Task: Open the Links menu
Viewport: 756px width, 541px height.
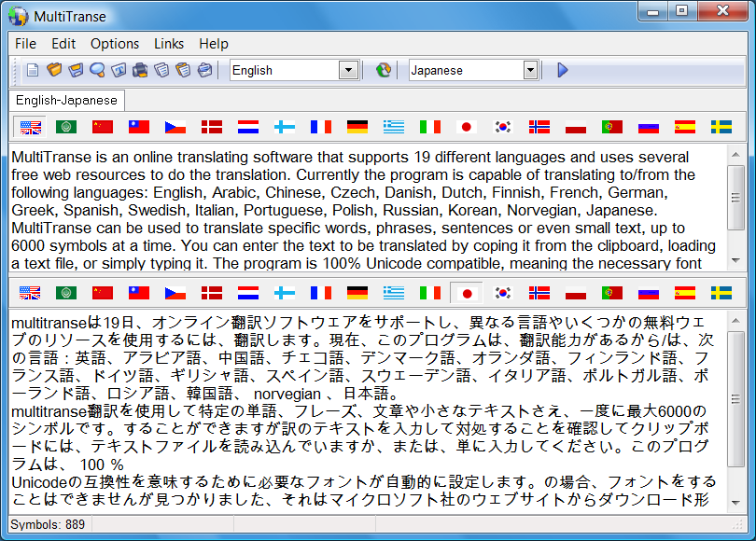Action: 169,44
